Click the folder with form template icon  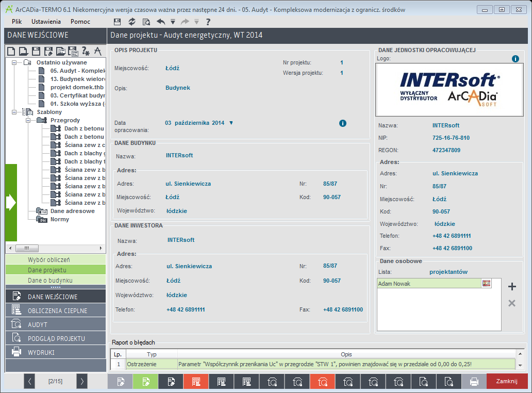[61, 51]
